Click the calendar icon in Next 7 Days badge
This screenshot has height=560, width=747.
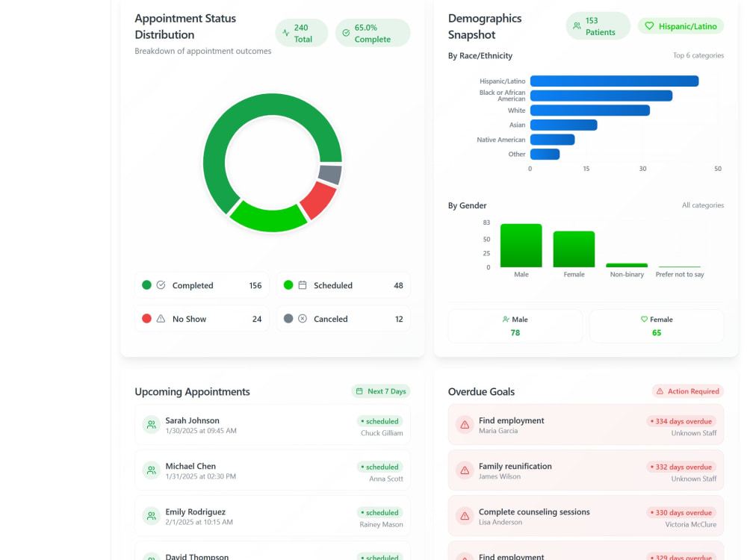click(x=359, y=391)
